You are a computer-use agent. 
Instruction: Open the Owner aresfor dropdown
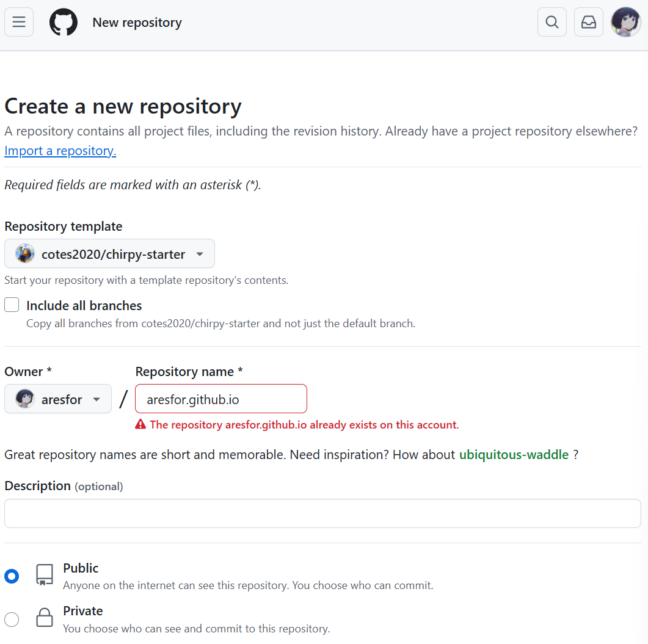(58, 399)
